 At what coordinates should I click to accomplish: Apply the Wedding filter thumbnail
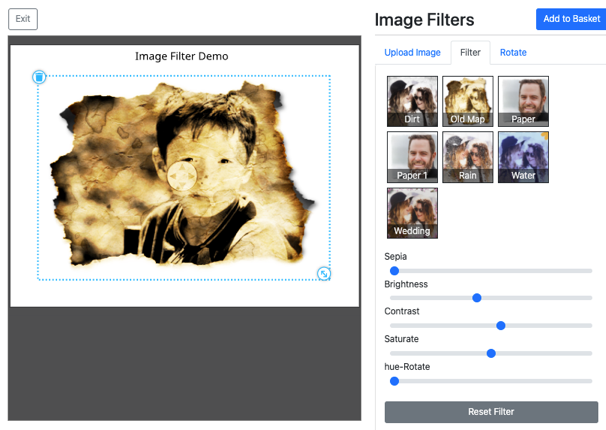coord(412,213)
